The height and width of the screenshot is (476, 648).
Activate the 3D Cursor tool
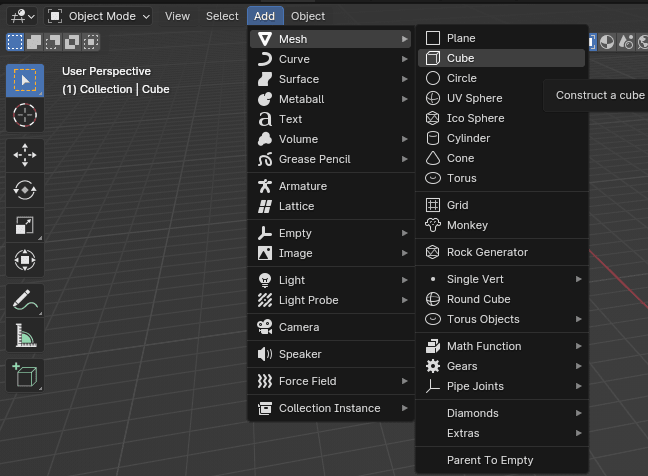click(25, 115)
